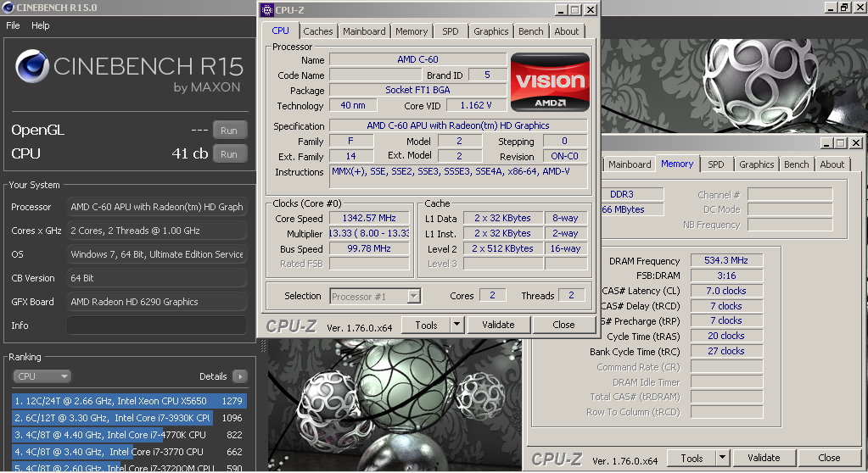
Task: Switch to the Mainboard tab in front CPU-Z
Action: pos(364,31)
